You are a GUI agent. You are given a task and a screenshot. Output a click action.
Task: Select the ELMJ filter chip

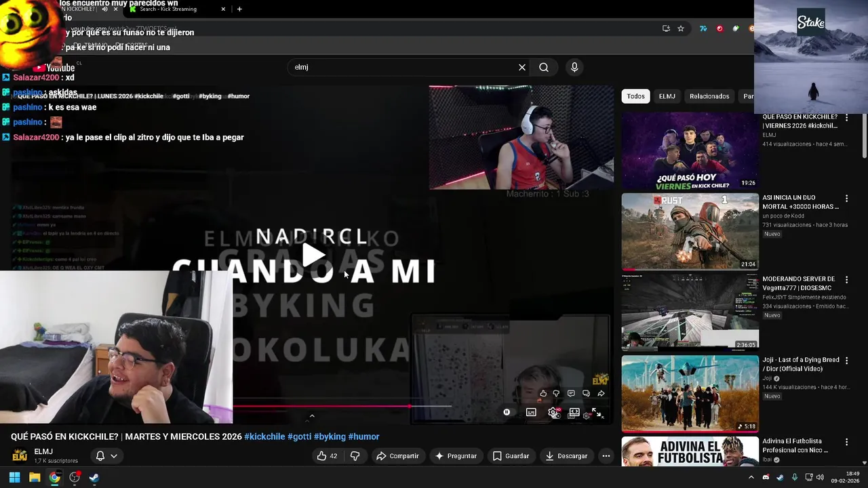point(667,96)
